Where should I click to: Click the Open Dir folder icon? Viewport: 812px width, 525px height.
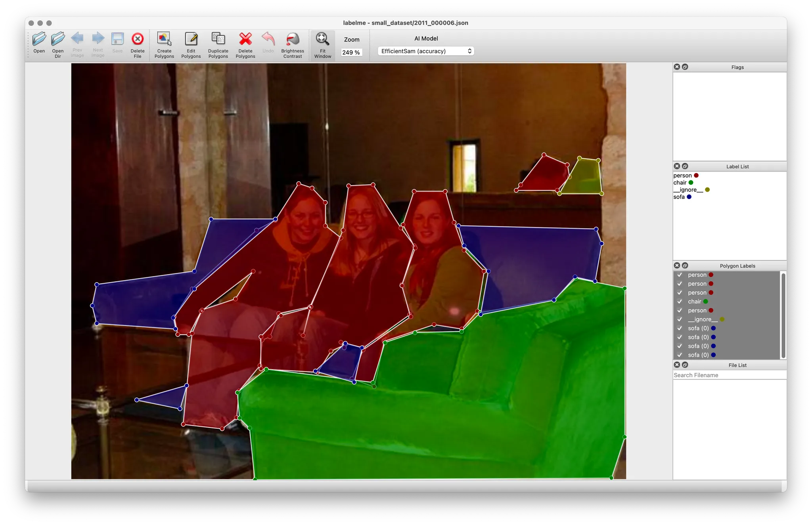pos(58,39)
